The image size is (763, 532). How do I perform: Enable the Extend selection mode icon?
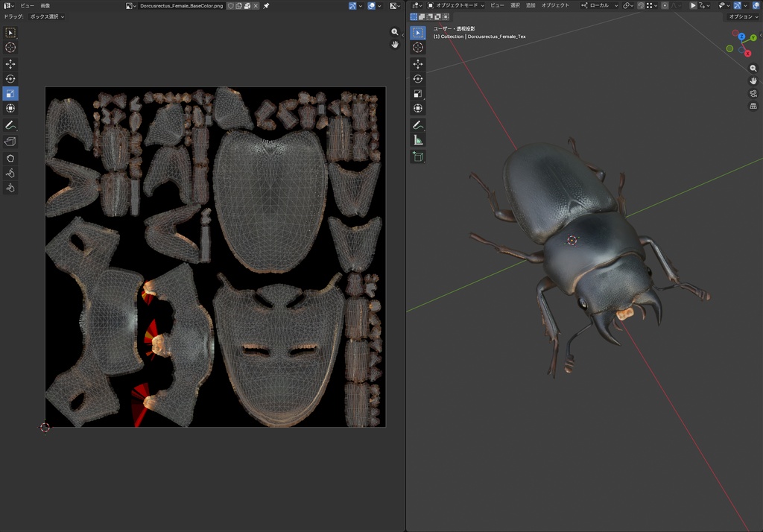coord(422,16)
